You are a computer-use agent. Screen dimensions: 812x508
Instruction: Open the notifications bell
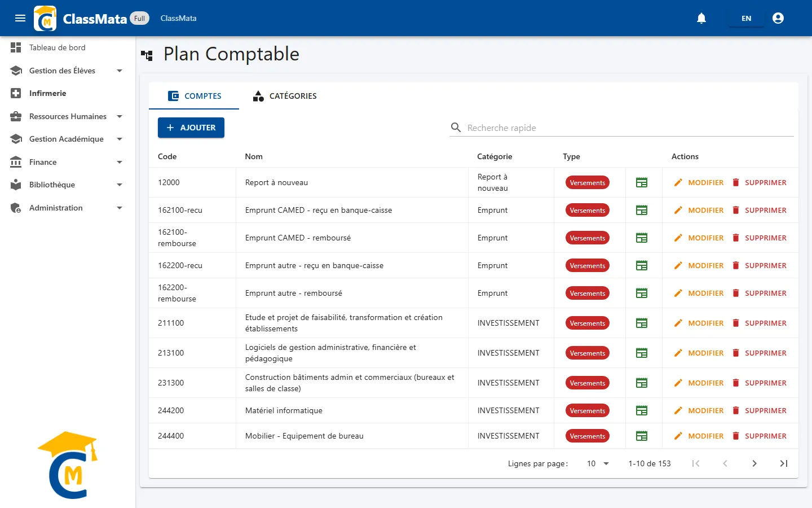point(701,18)
